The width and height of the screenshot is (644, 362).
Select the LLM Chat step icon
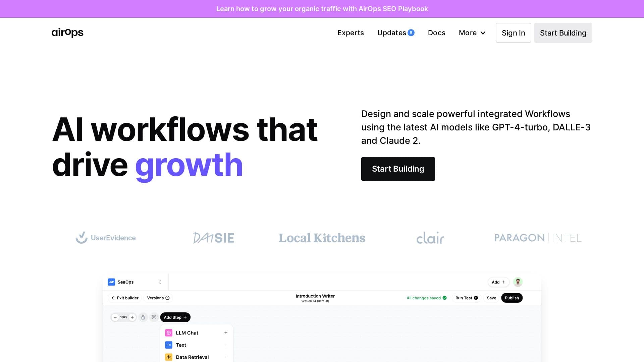[x=168, y=333]
